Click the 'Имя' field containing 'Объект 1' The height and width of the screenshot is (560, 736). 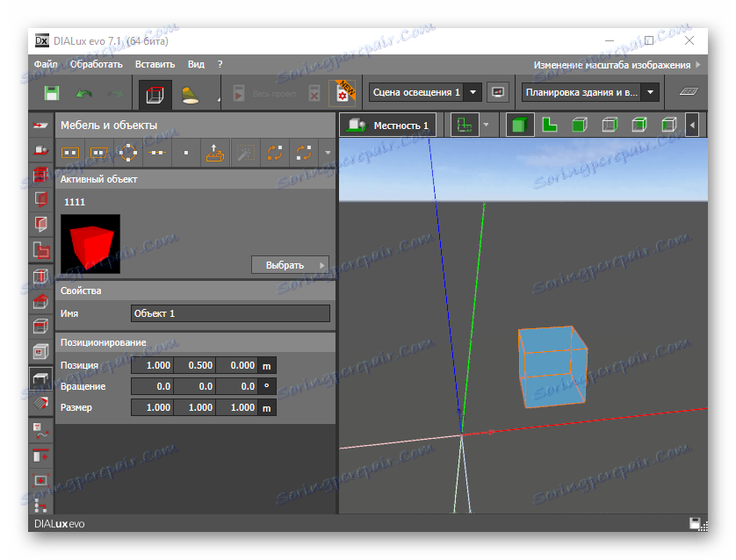pos(230,313)
